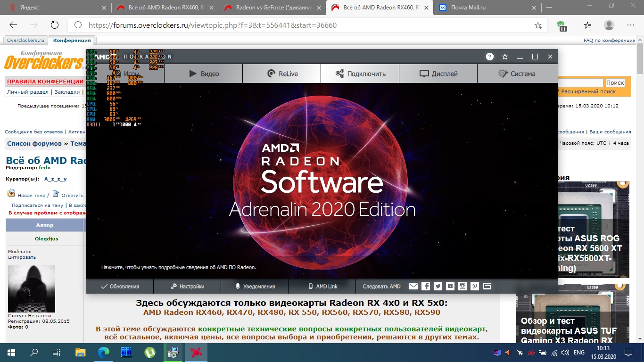Close the Яндекс browser tab
The height and width of the screenshot is (362, 644).
coord(104,8)
